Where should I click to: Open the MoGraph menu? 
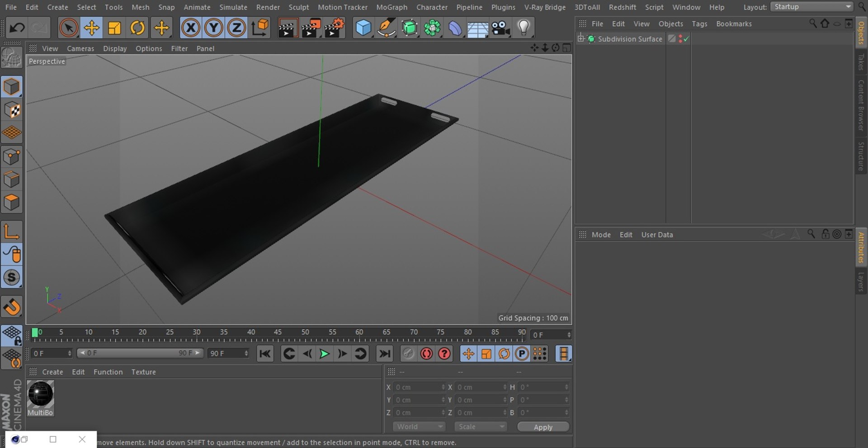tap(392, 7)
